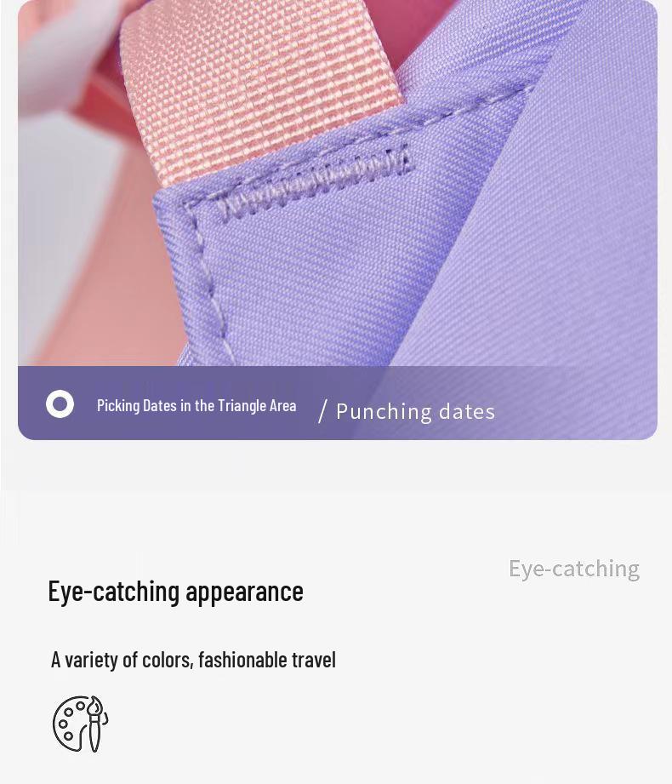Select 'Picking Dates in the Triangle Area' text
The width and height of the screenshot is (672, 784).
196,405
